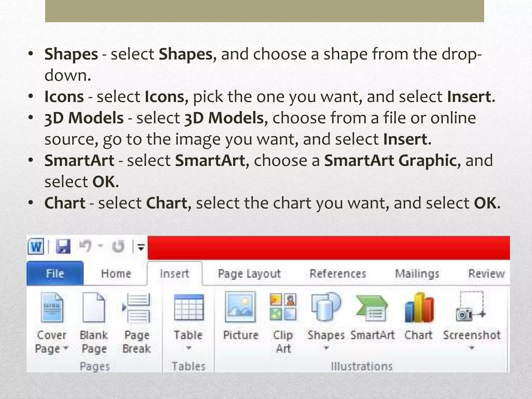
Task: Switch to the Home tab
Action: (x=116, y=274)
